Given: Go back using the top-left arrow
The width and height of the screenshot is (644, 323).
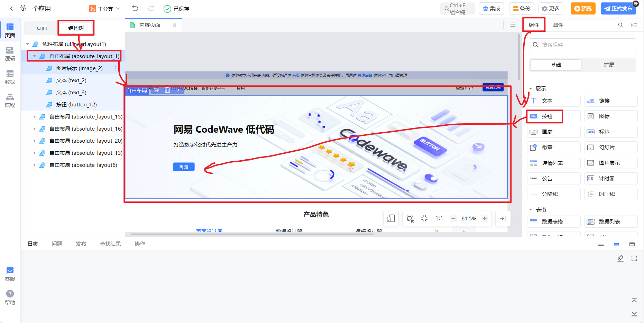Looking at the screenshot, I should [11, 9].
